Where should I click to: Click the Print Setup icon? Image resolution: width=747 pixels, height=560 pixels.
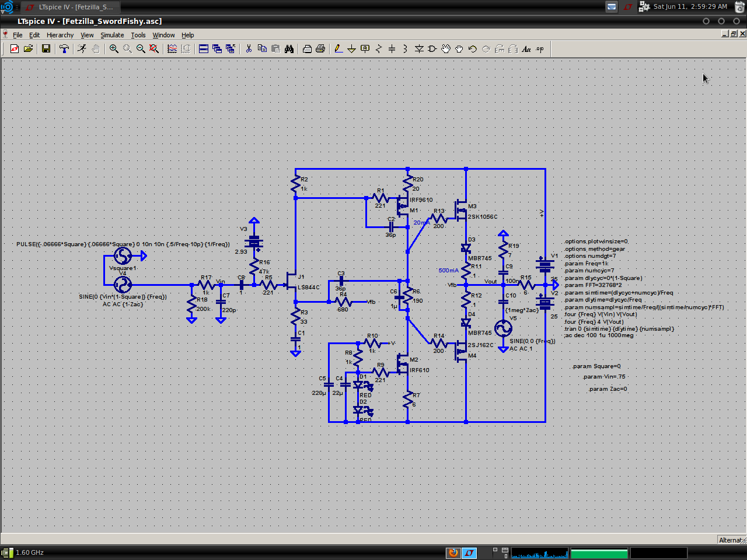[x=307, y=49]
